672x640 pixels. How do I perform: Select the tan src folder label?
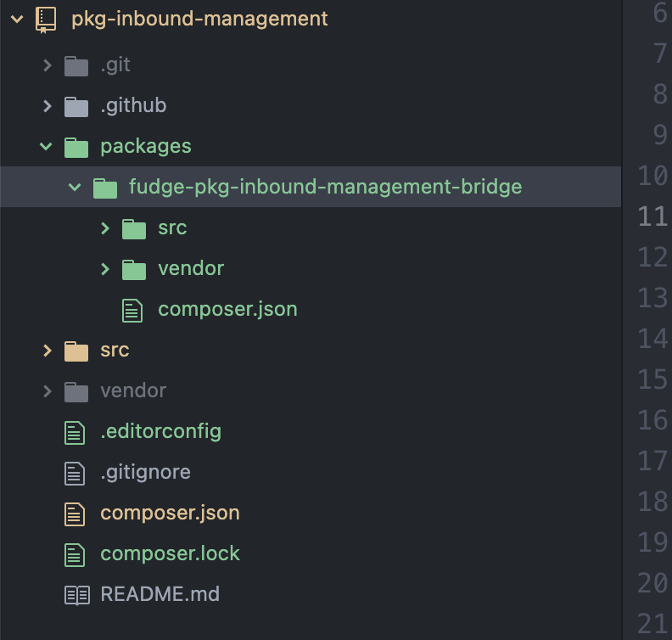click(x=115, y=351)
